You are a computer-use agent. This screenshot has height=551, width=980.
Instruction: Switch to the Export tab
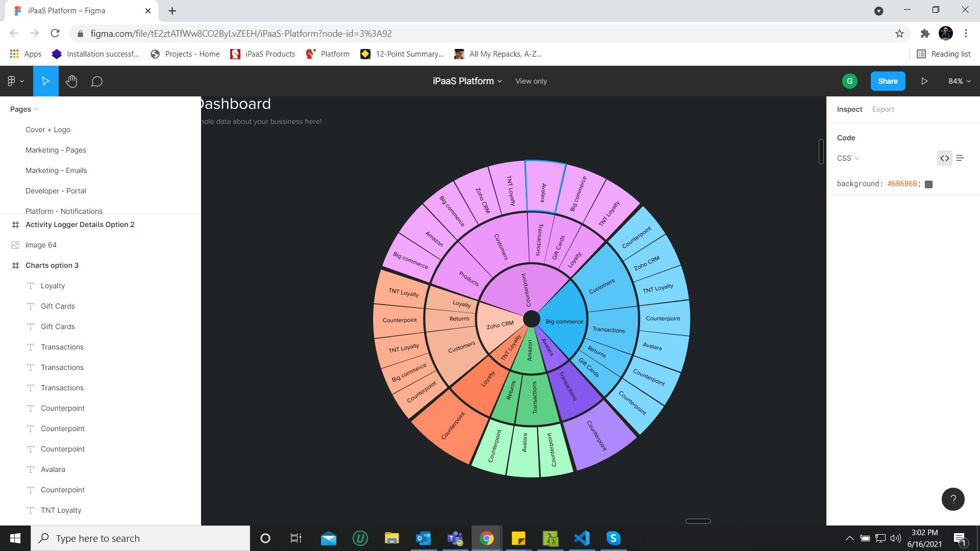point(883,109)
